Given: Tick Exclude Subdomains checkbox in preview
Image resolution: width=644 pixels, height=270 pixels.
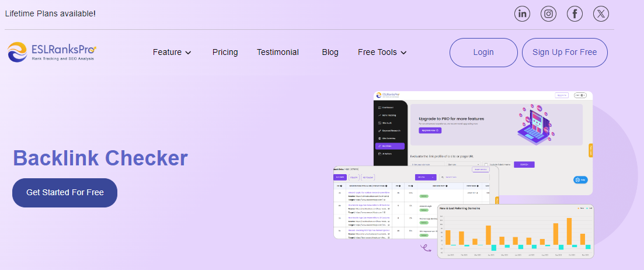Looking at the screenshot, I should 486,164.
